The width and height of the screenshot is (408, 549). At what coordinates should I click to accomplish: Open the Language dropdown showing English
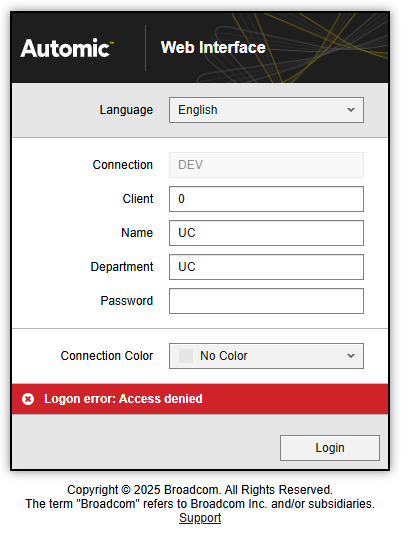pos(266,110)
